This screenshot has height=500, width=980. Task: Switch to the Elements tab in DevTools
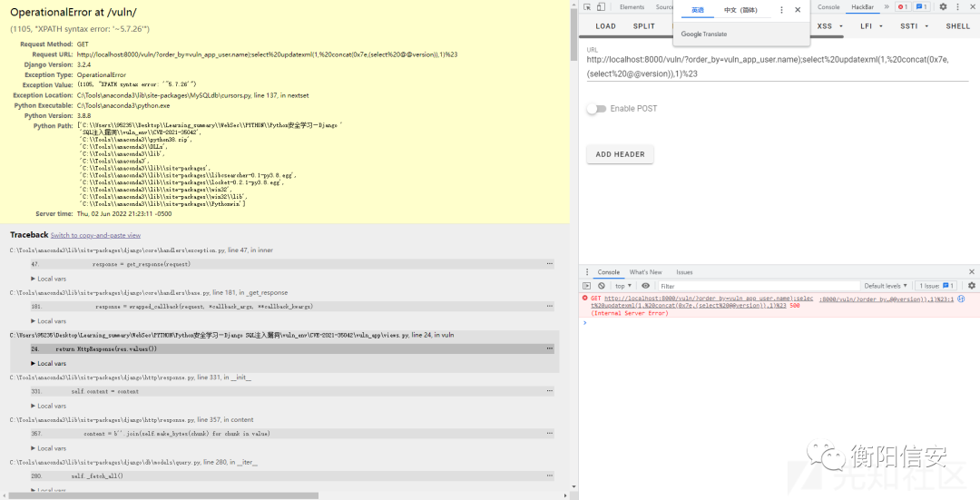click(632, 7)
